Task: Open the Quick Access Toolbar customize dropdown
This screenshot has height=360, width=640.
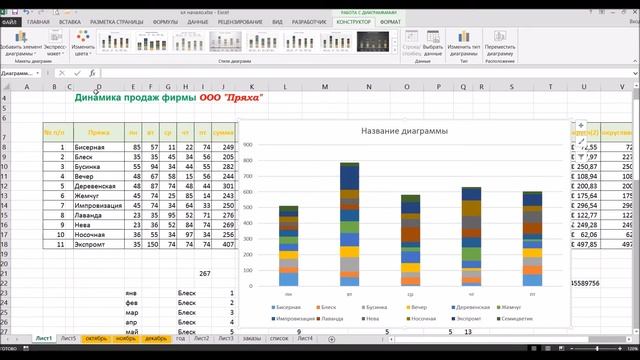Action: pyautogui.click(x=76, y=12)
